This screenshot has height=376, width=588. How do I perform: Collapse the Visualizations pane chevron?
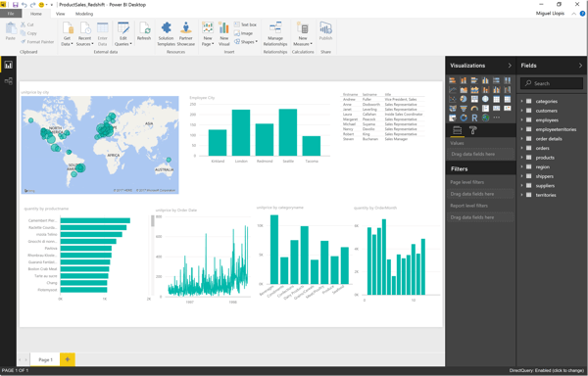[x=510, y=66]
